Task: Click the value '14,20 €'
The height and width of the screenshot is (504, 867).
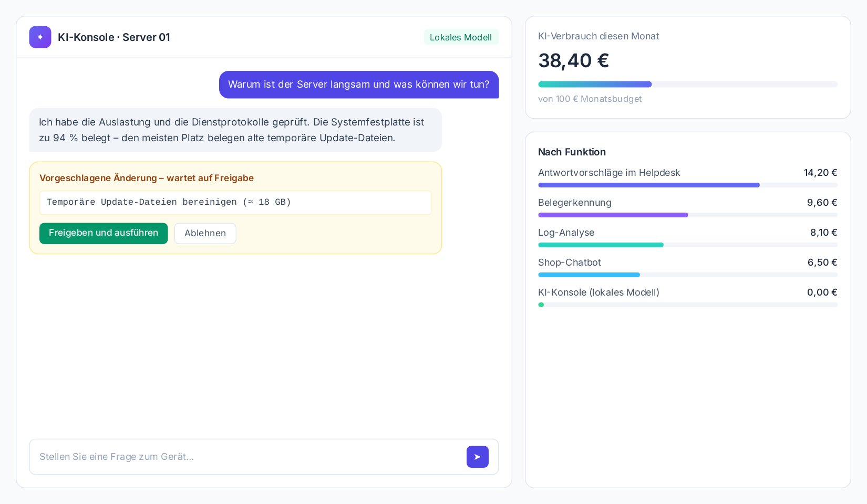Action: [820, 173]
